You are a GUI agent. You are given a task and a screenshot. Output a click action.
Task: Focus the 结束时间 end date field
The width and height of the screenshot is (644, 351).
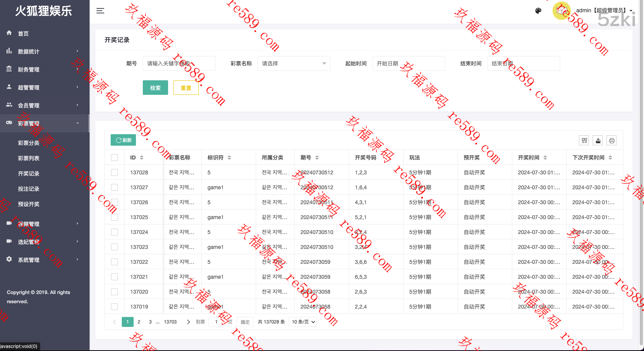524,63
